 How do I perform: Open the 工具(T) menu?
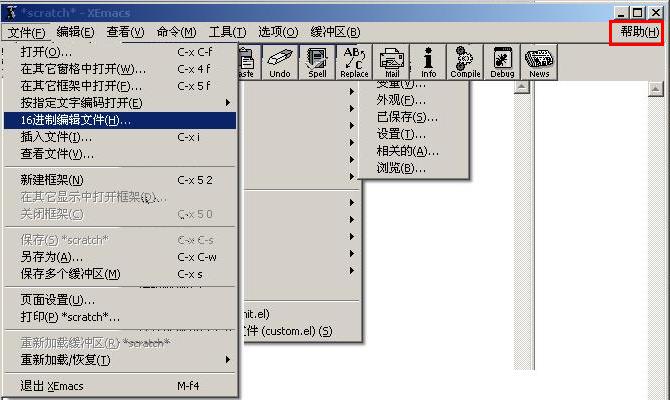pos(227,32)
